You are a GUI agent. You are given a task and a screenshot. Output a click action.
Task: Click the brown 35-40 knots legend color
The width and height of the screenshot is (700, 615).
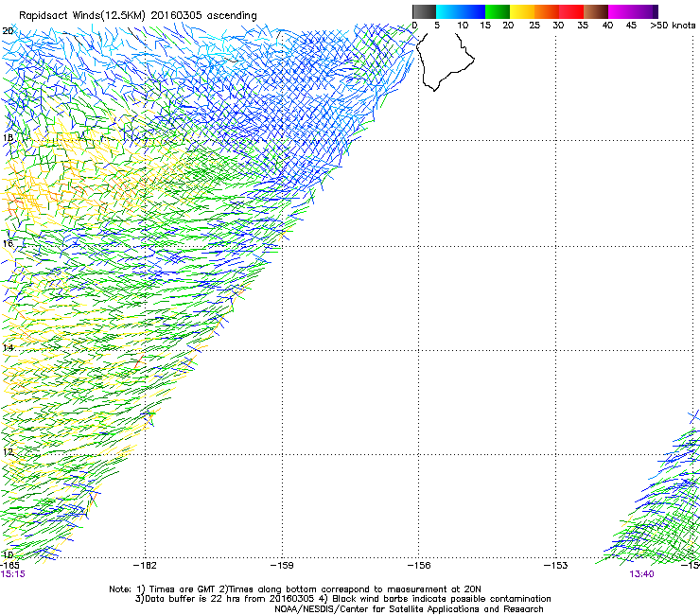click(596, 11)
